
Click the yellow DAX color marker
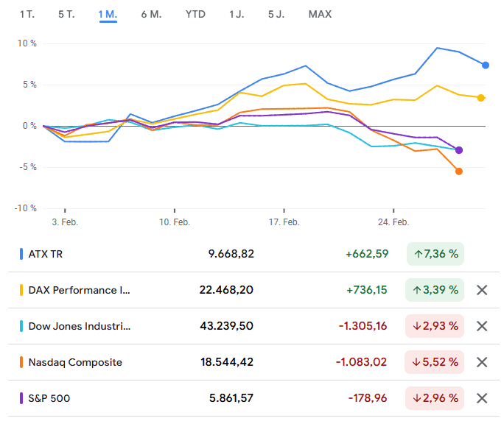point(21,290)
